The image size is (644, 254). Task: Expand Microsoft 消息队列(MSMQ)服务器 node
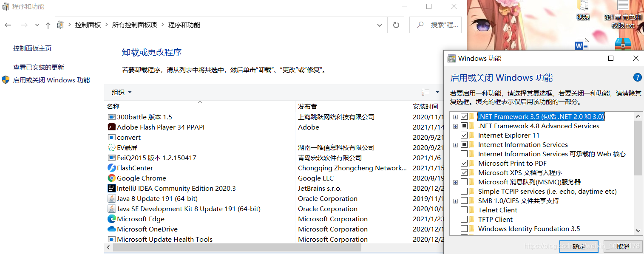pos(455,182)
